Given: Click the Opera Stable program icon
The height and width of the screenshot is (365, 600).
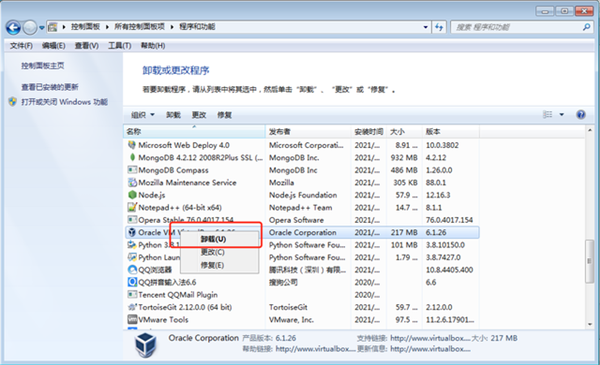Looking at the screenshot, I should [132, 220].
